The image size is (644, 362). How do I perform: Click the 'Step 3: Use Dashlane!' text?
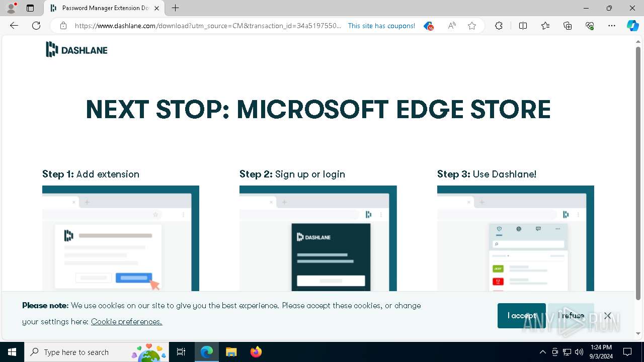pyautogui.click(x=487, y=174)
